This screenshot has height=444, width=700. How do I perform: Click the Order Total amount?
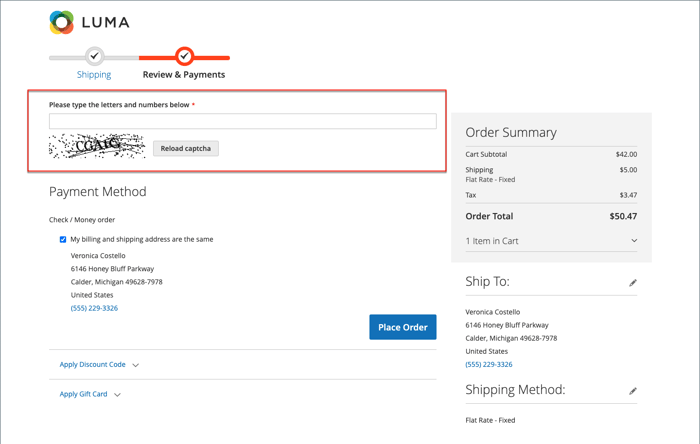623,216
